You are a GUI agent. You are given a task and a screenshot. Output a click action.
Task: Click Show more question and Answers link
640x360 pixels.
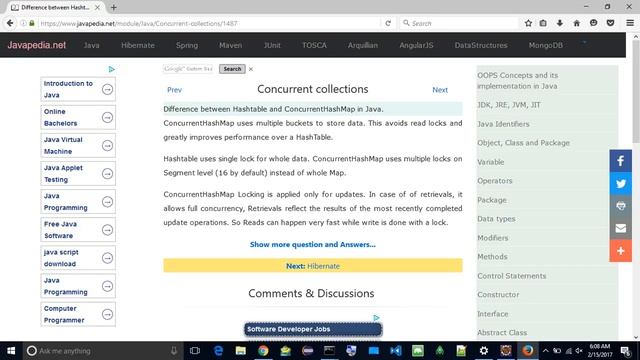(x=313, y=244)
